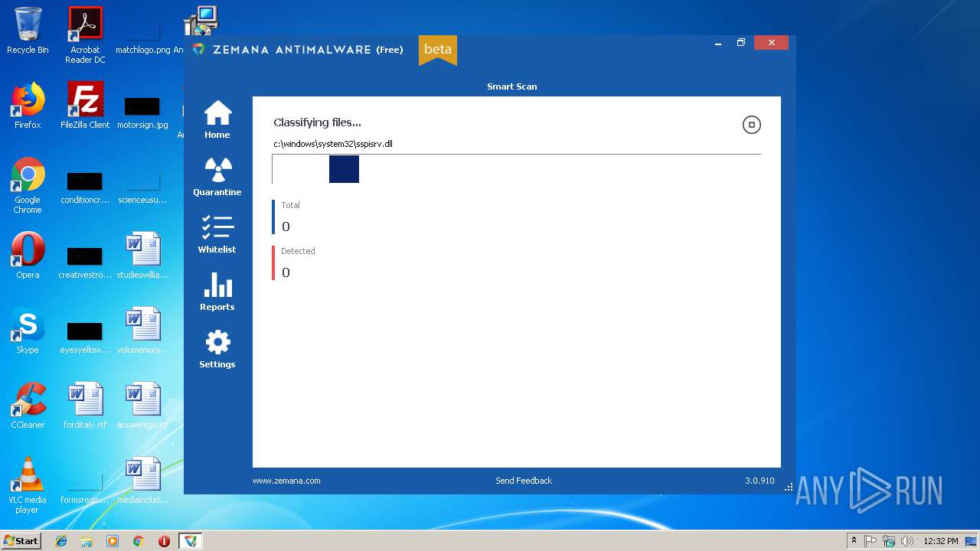Close the Zemana AntiMalware window

coord(772,43)
